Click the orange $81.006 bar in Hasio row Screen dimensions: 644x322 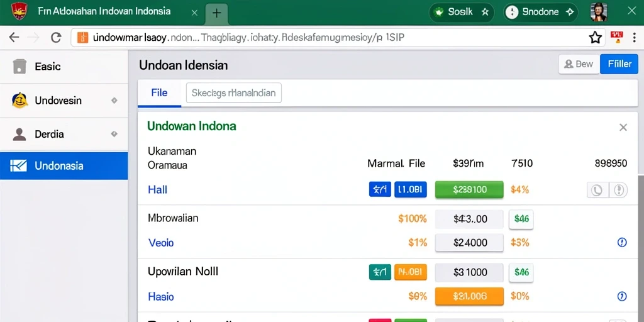(469, 296)
